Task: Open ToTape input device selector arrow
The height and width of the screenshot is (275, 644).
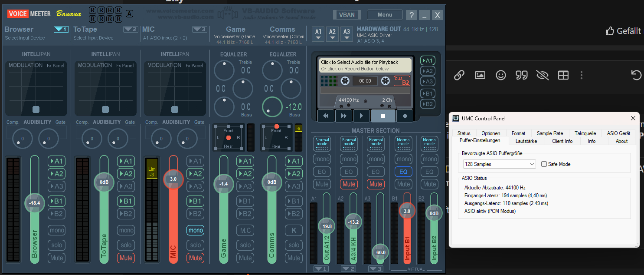Action: (x=131, y=30)
